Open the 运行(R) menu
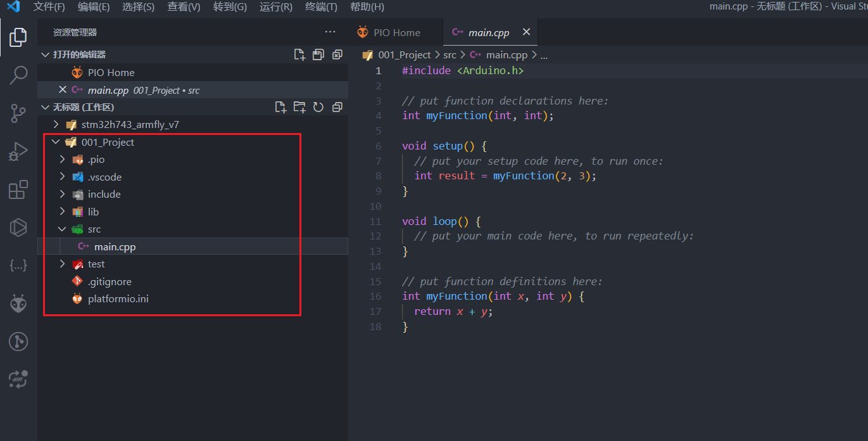Image resolution: width=868 pixels, height=441 pixels. pyautogui.click(x=275, y=7)
